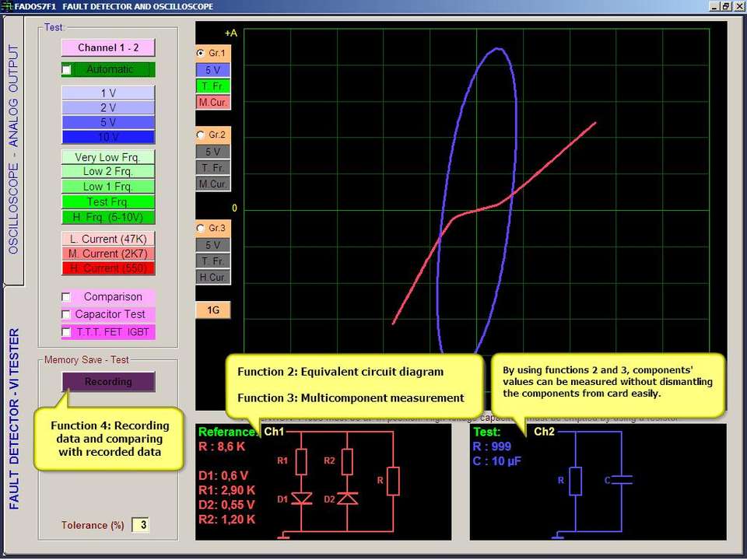Select the 1 V voltage range

pyautogui.click(x=108, y=93)
